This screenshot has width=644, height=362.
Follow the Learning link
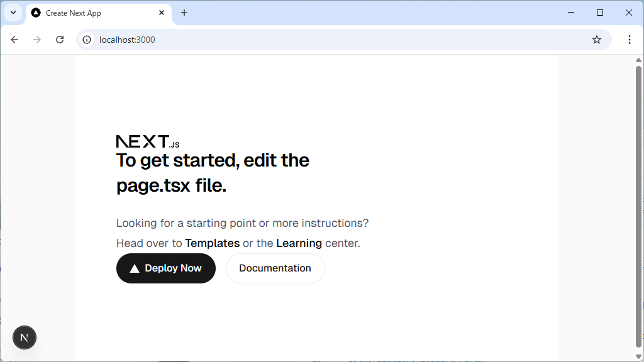pos(299,243)
